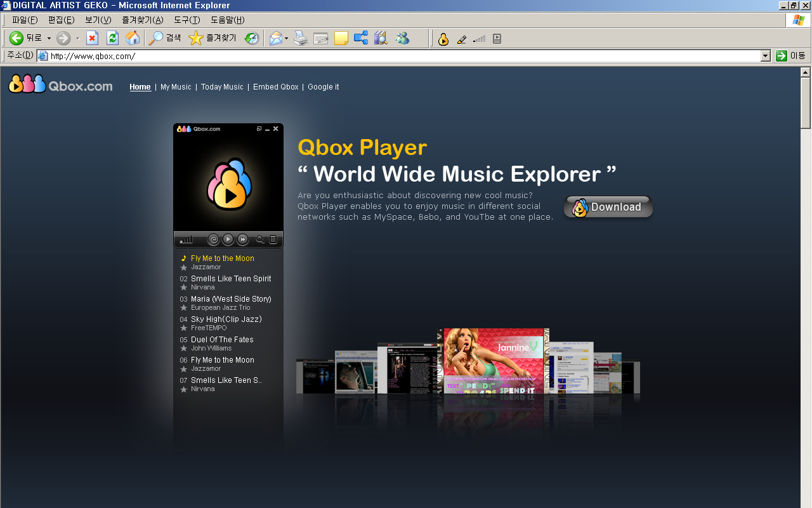
Task: Click the Download button
Action: coord(608,207)
